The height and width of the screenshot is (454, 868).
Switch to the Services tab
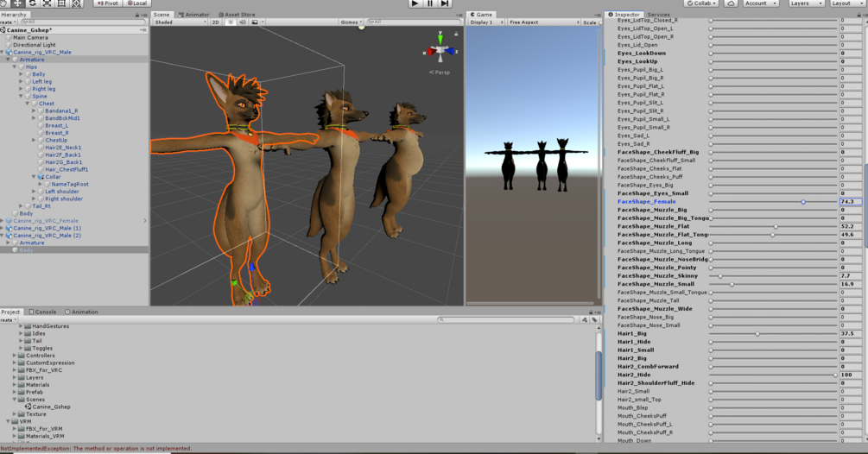658,15
